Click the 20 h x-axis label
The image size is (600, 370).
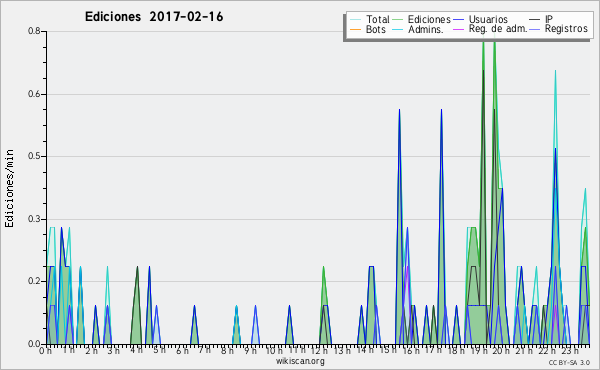(x=501, y=351)
